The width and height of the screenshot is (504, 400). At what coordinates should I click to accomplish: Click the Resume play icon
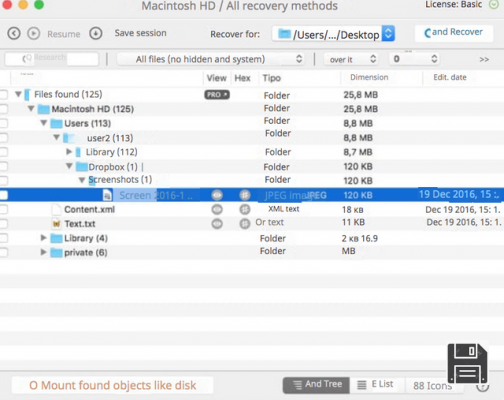tap(34, 34)
